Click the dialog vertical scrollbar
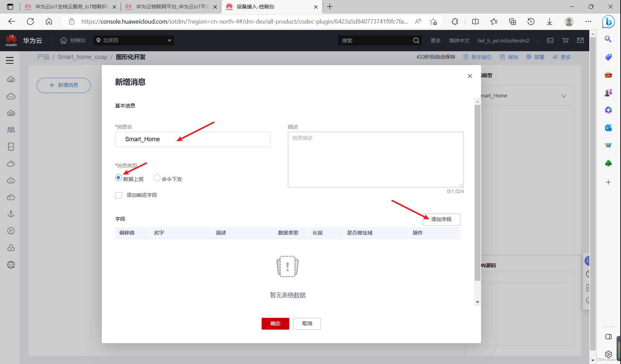Viewport: 621px width, 364px height. point(477,192)
